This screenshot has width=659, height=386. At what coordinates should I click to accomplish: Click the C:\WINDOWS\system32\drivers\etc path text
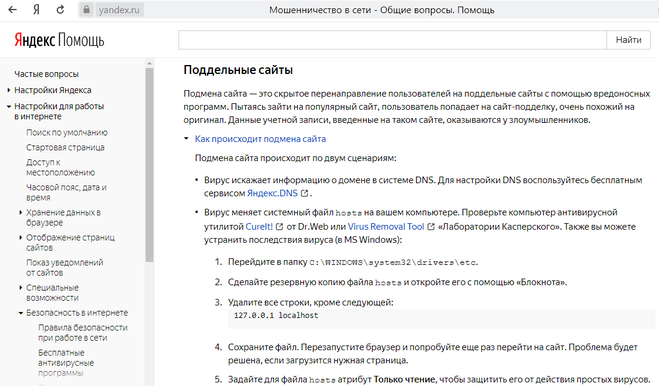point(393,262)
